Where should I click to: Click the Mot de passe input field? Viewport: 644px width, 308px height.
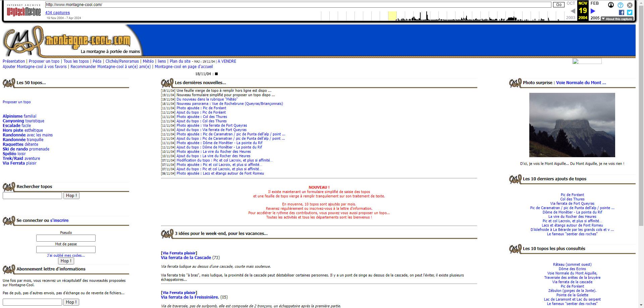click(x=66, y=249)
